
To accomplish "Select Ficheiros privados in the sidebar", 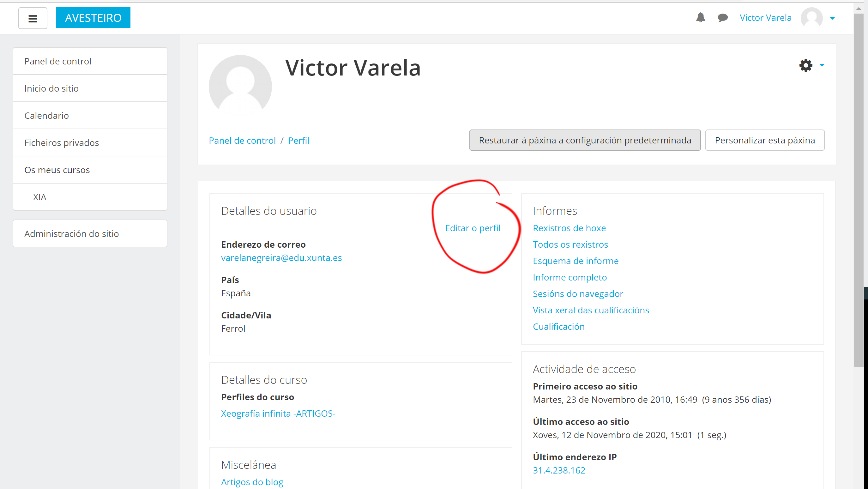I will 61,142.
